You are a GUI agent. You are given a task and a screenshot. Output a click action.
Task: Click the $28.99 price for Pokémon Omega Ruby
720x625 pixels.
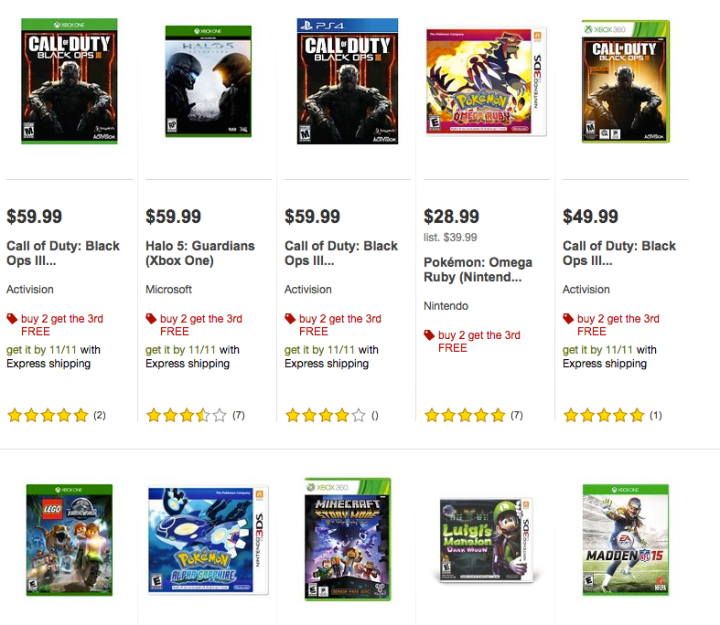tap(451, 216)
